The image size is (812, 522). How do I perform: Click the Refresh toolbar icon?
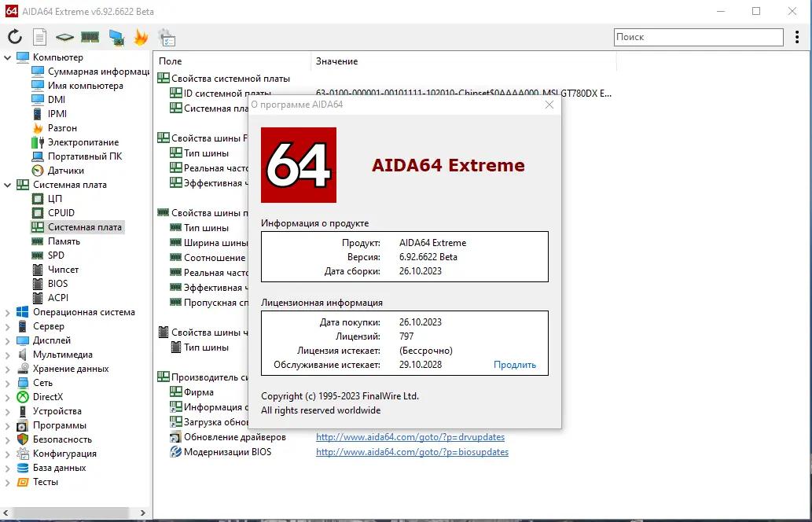coord(14,36)
